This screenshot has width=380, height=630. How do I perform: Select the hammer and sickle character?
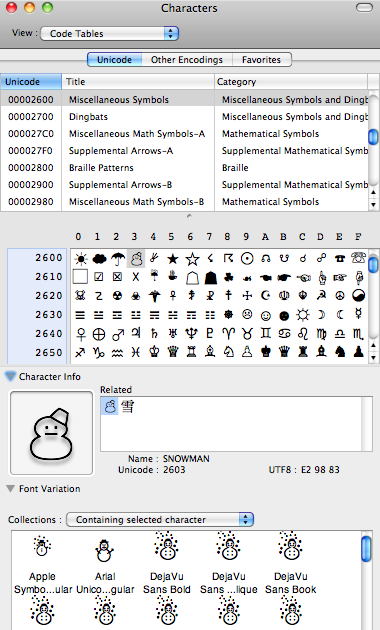[x=321, y=296]
